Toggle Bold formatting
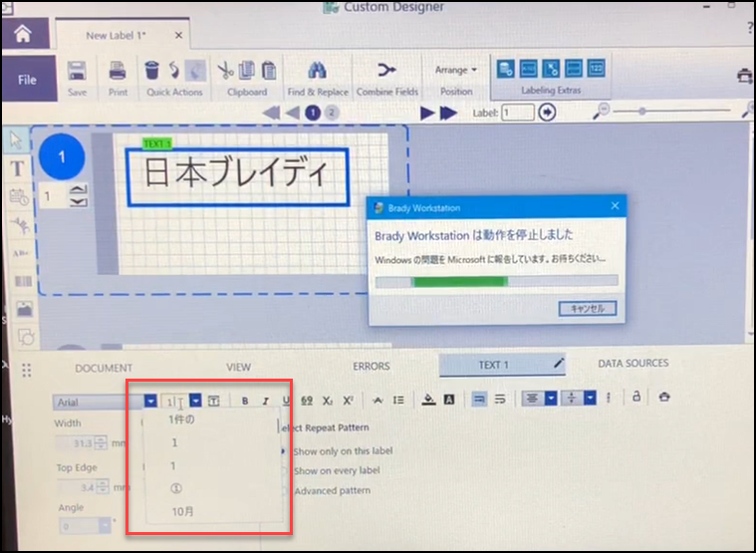The height and width of the screenshot is (553, 756). 245,402
